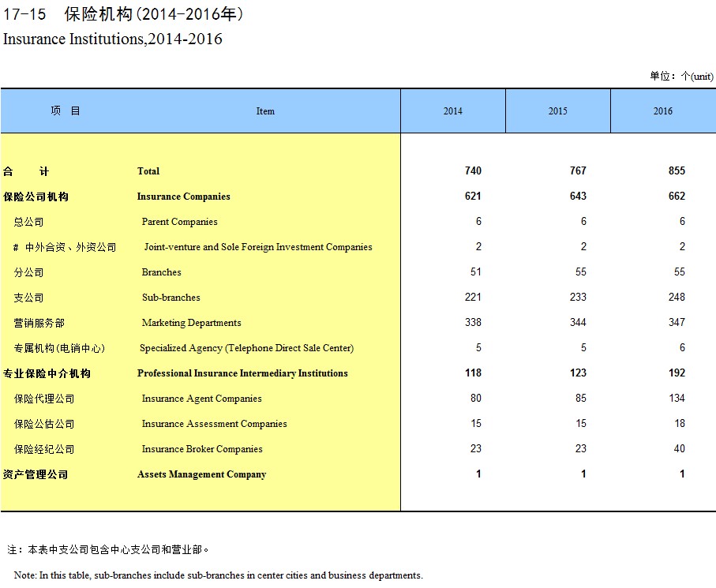The image size is (716, 588).
Task: Click the 中外合资、外资公司 label
Action: (71, 248)
